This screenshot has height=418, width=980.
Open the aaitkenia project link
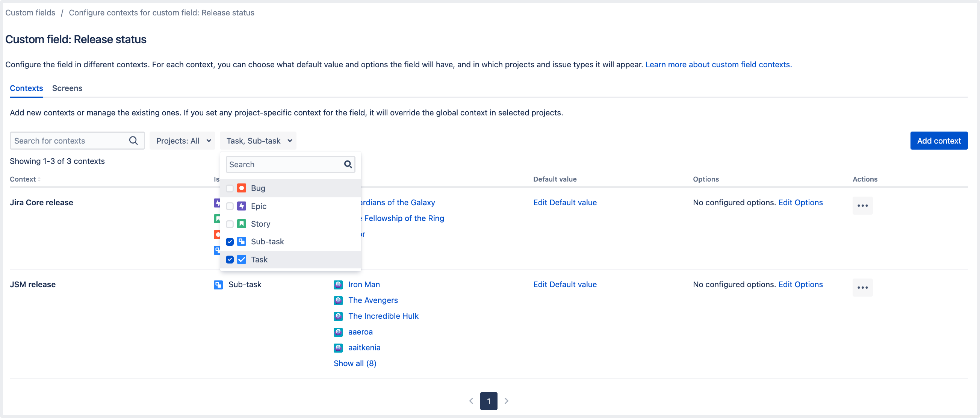pyautogui.click(x=364, y=348)
